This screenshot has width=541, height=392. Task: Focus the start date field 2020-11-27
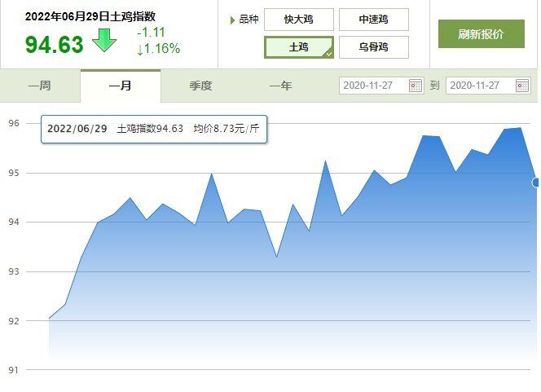coord(381,86)
